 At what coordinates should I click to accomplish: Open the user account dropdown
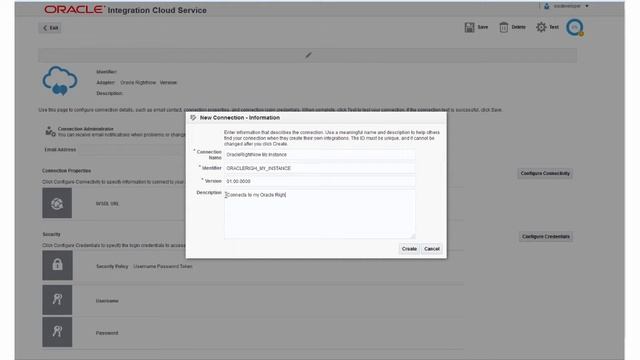tap(587, 6)
